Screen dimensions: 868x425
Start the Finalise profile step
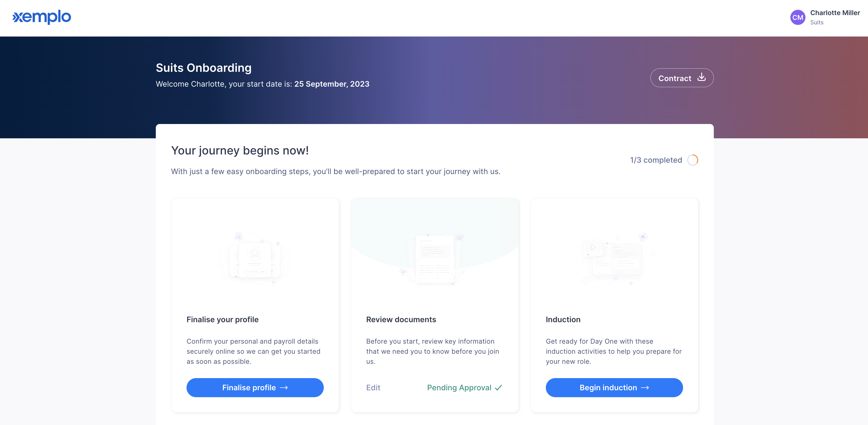(x=255, y=388)
